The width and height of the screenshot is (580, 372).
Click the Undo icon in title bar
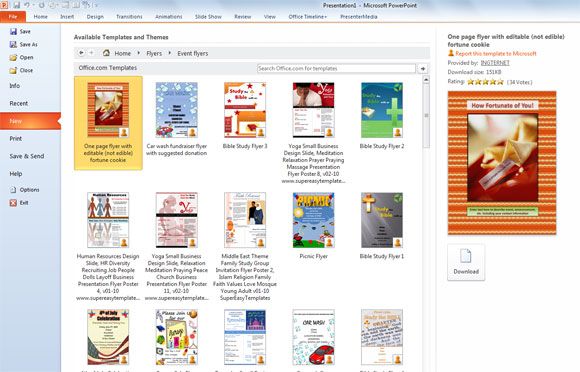[27, 5]
